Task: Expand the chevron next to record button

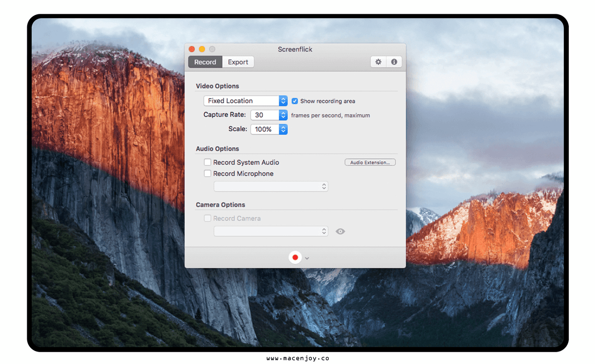Action: pyautogui.click(x=307, y=258)
